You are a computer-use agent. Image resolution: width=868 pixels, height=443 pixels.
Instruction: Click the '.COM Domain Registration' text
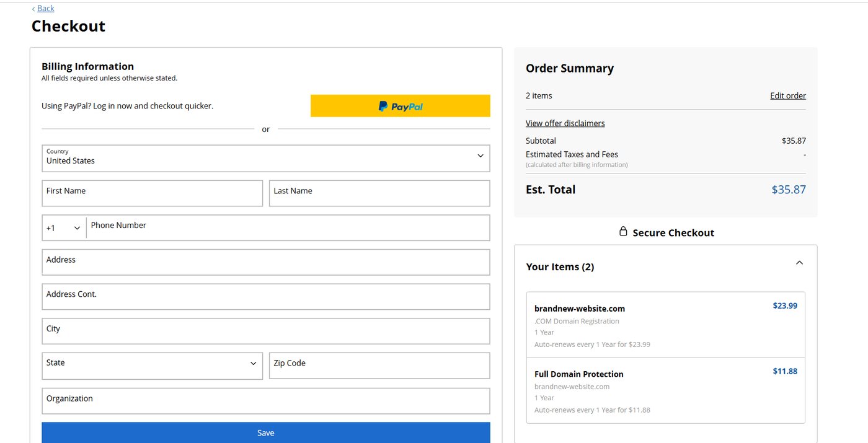click(x=577, y=321)
